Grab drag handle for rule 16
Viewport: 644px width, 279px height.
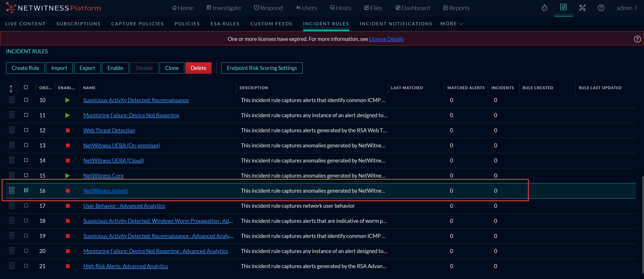click(12, 190)
